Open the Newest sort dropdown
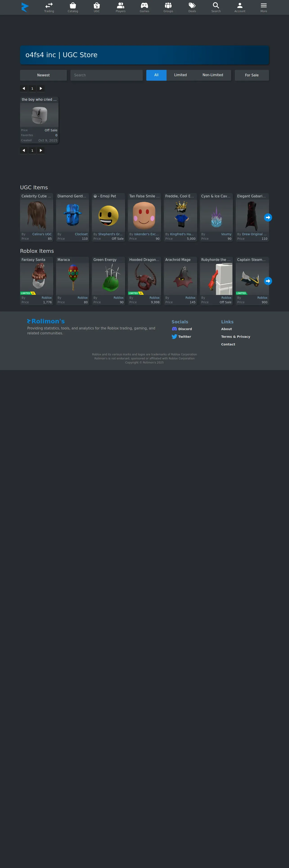289x868 pixels. click(x=43, y=75)
